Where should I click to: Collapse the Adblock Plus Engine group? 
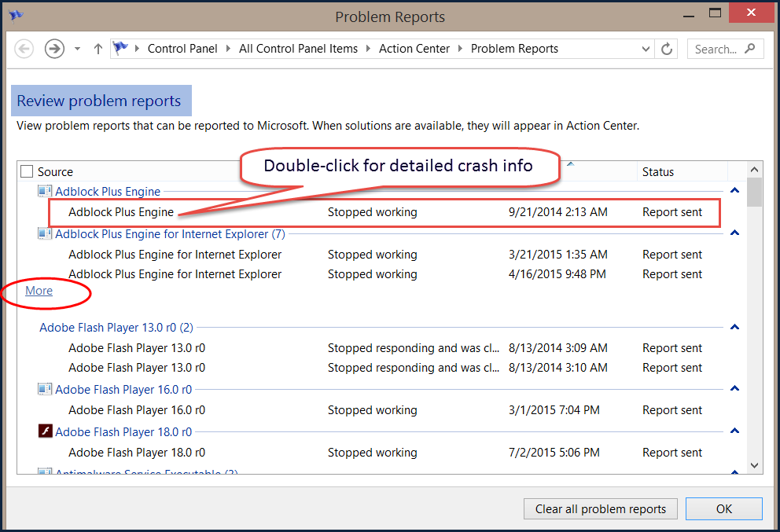[x=734, y=190]
